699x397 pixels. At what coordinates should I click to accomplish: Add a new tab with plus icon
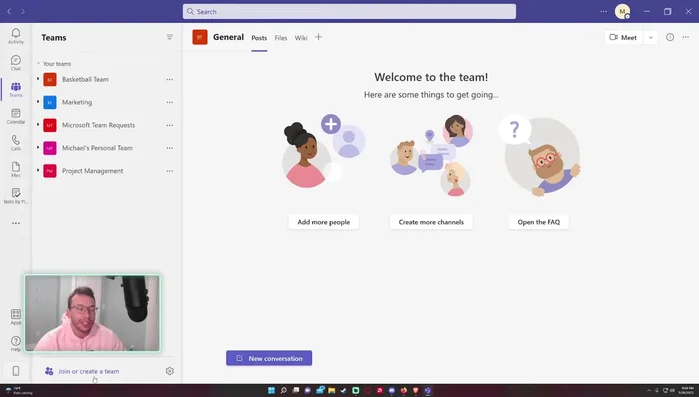coord(318,37)
